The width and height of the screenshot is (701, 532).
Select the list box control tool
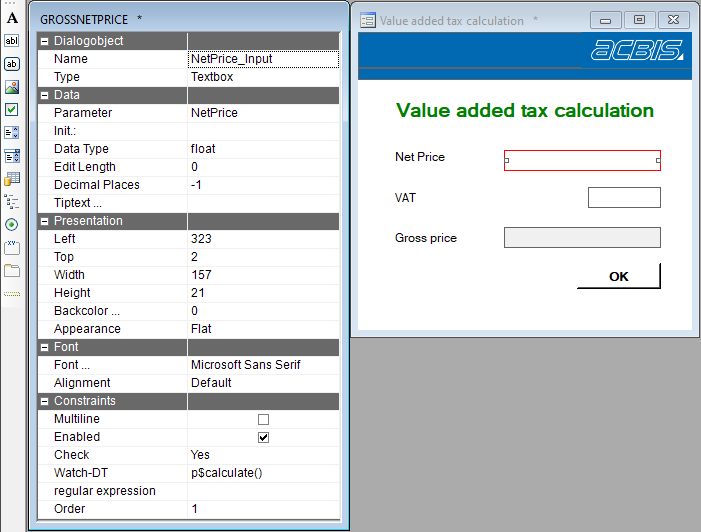(12, 132)
